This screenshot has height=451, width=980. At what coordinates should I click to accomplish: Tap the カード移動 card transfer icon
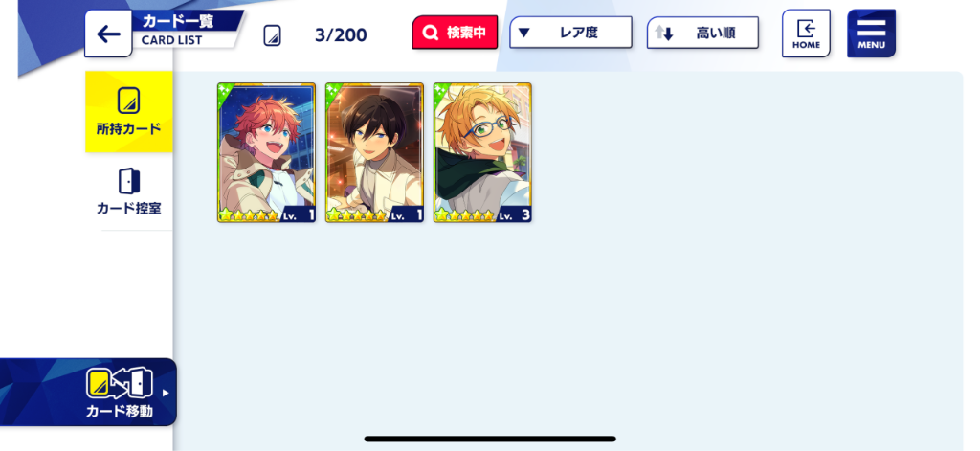(119, 383)
